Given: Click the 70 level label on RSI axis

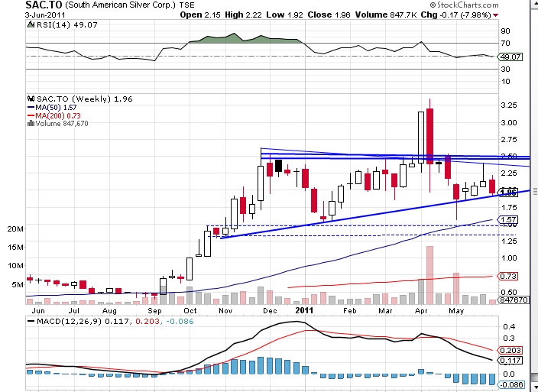Looking at the screenshot, I should [x=505, y=44].
